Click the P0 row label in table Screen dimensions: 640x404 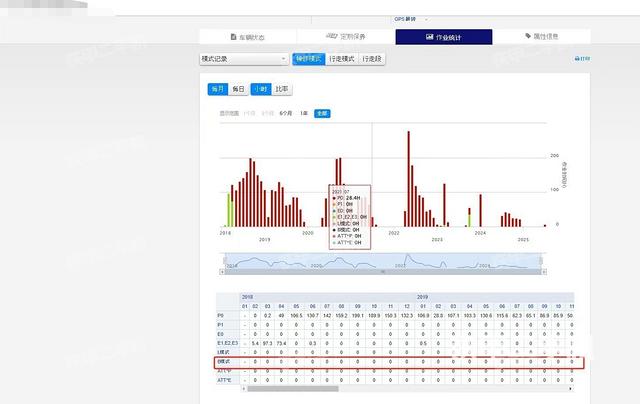(220, 315)
